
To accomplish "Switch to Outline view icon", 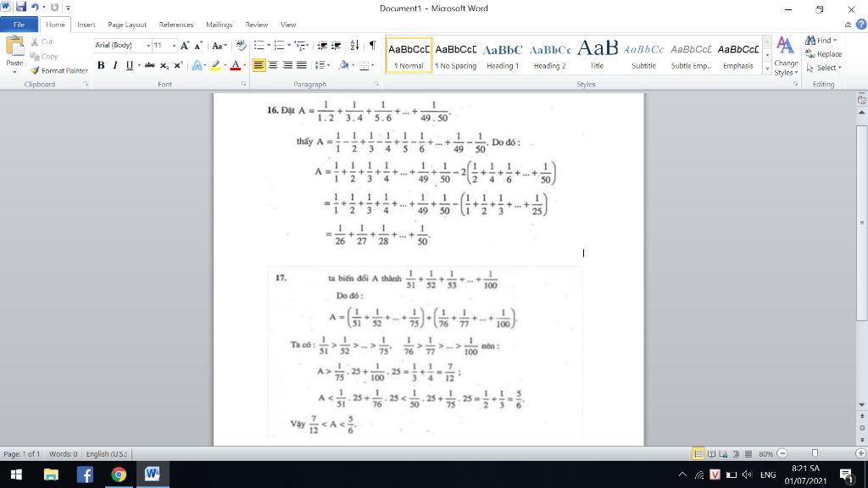I will click(736, 454).
